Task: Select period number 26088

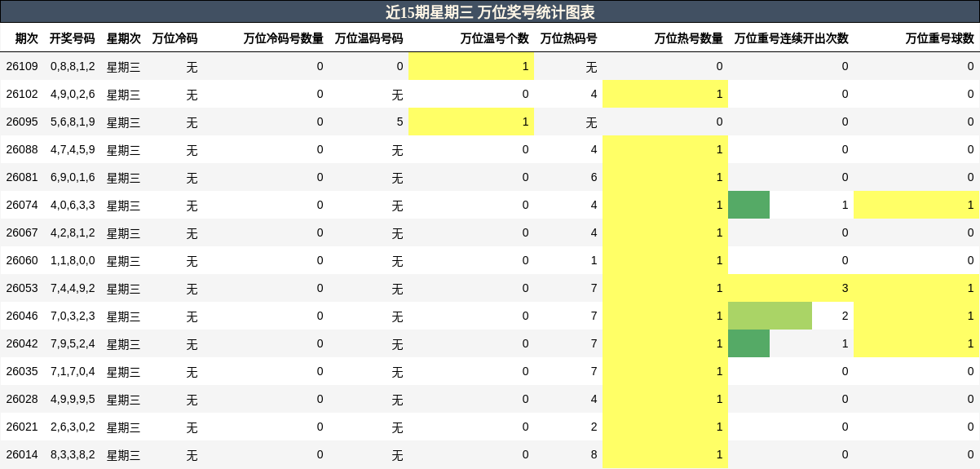Action: 22,149
